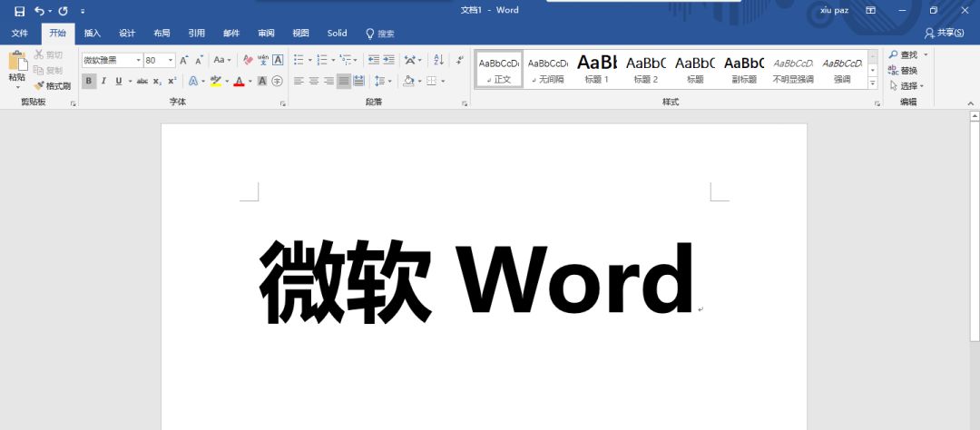Apply superscript formatting
Screen dimensions: 980x430
171,81
